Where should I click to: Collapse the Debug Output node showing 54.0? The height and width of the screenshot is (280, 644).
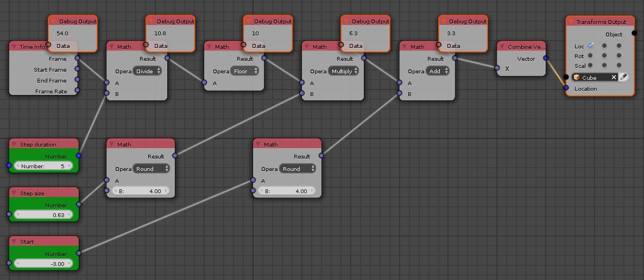pos(53,21)
